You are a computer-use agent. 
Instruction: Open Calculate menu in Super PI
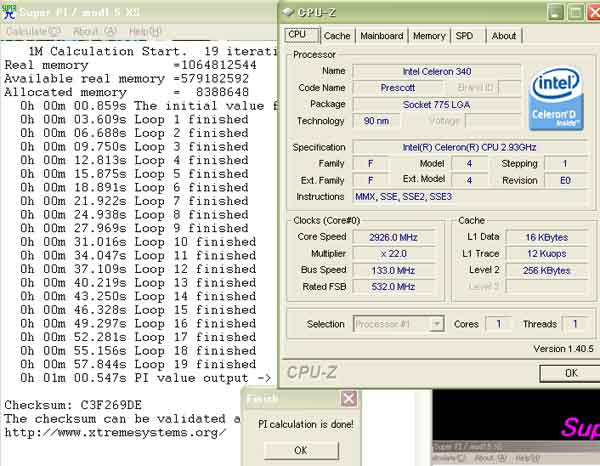(33, 31)
